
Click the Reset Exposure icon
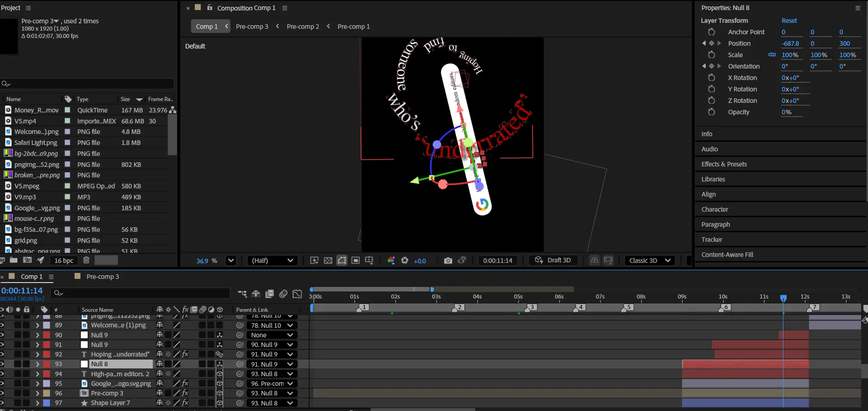click(405, 261)
